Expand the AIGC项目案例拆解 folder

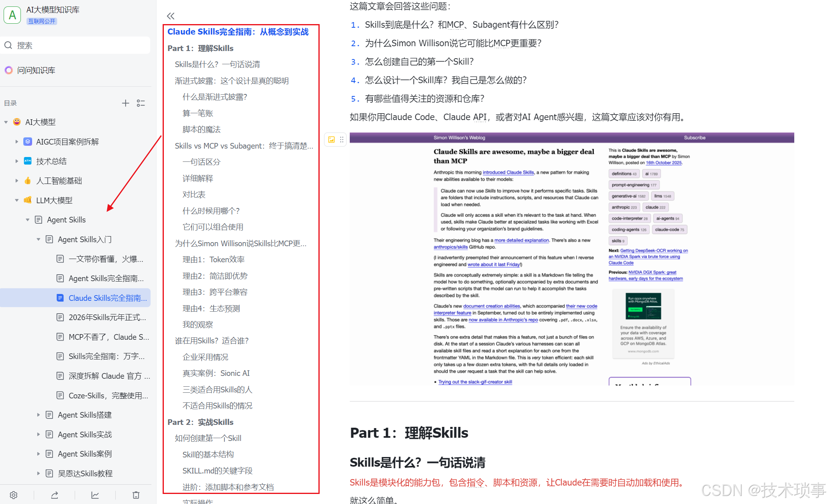[x=17, y=142]
